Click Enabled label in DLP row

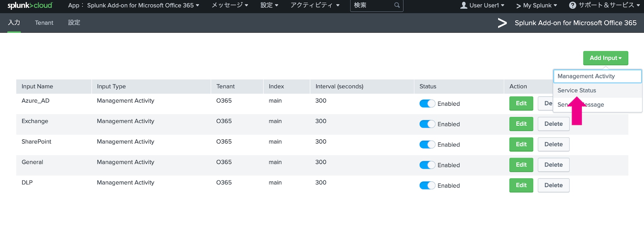(x=449, y=186)
